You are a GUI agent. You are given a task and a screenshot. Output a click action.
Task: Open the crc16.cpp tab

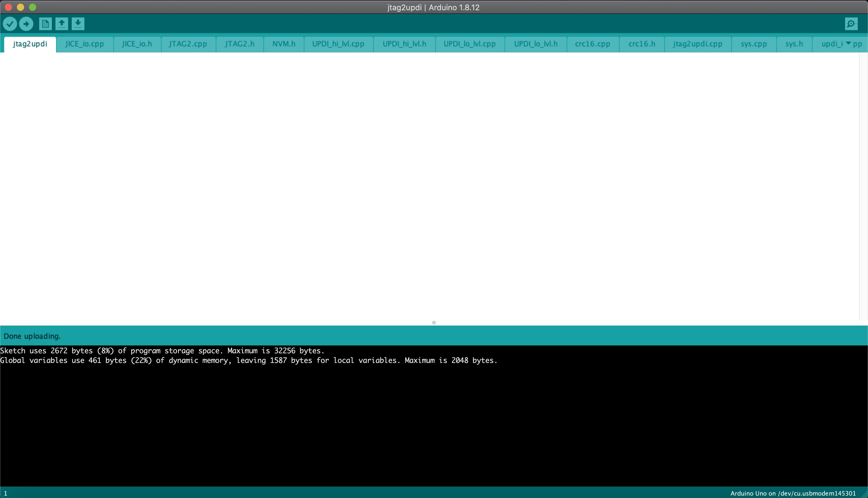click(592, 44)
